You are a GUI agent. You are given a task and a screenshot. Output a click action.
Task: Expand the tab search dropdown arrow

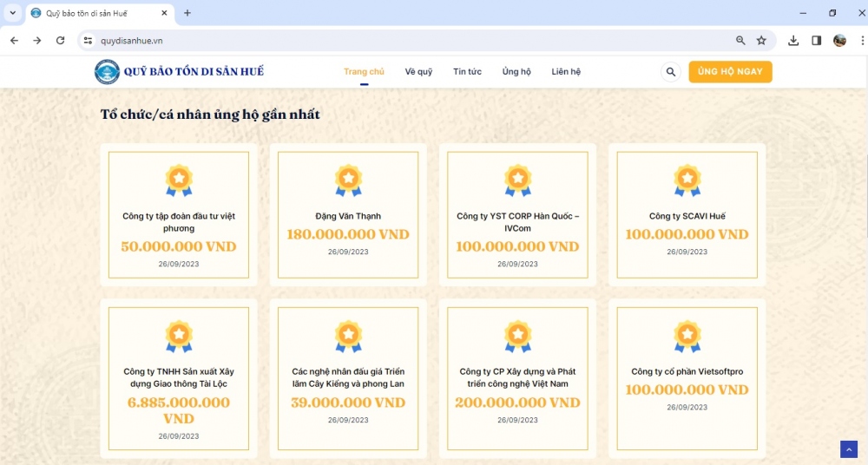coord(13,13)
